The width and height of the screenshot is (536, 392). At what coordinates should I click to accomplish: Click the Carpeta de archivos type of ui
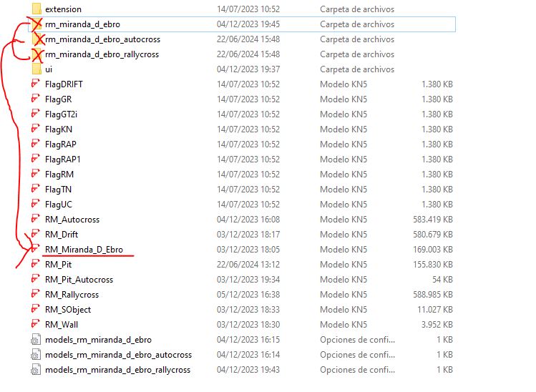tap(357, 69)
